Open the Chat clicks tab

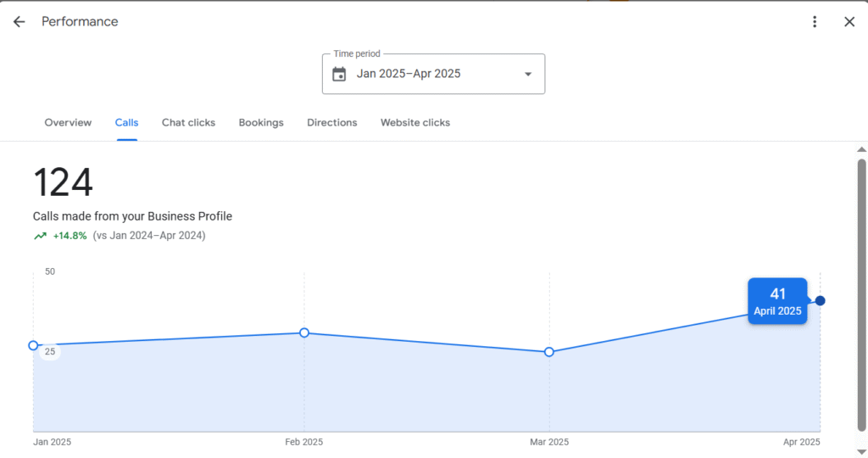(x=188, y=122)
